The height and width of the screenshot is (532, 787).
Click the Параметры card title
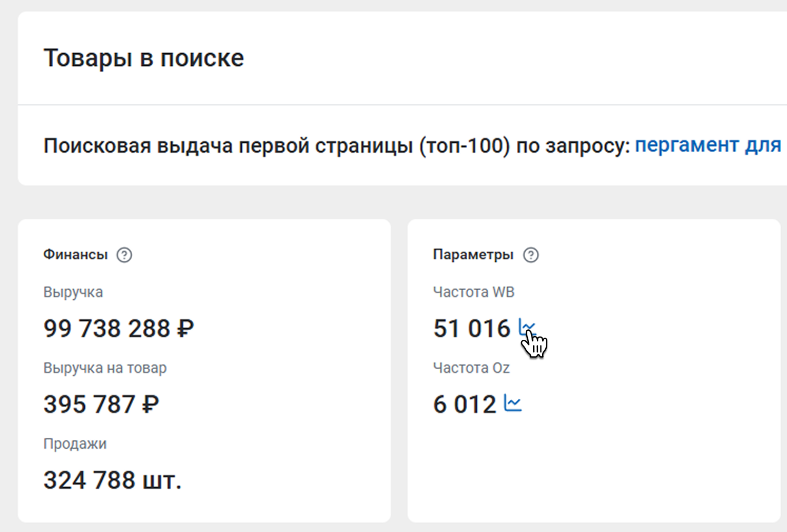[x=473, y=255]
